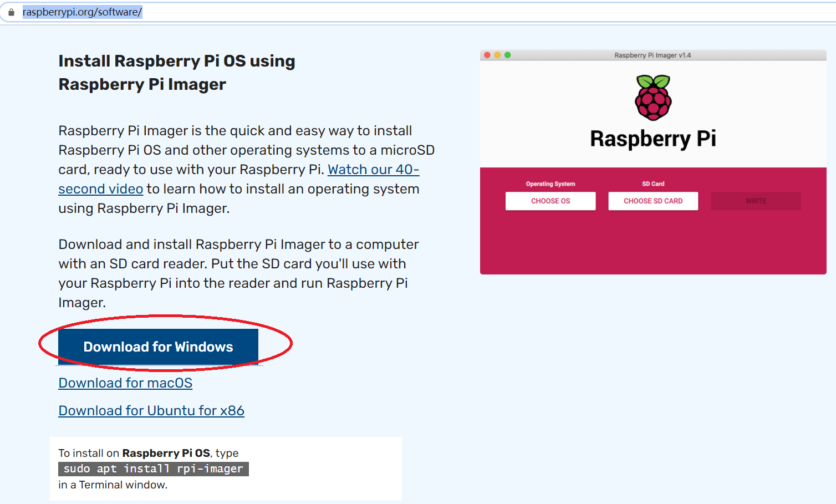Click the Raspberry Pi logo in the Imager window

tap(653, 98)
